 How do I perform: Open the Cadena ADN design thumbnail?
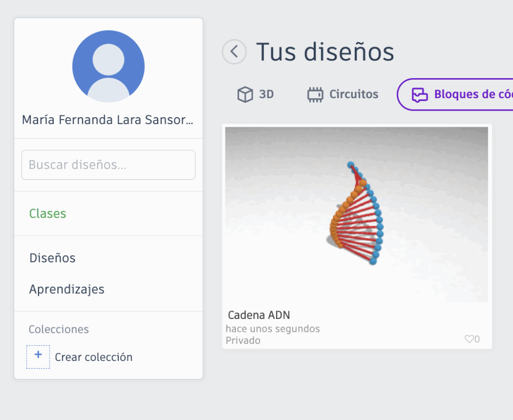[x=356, y=214]
